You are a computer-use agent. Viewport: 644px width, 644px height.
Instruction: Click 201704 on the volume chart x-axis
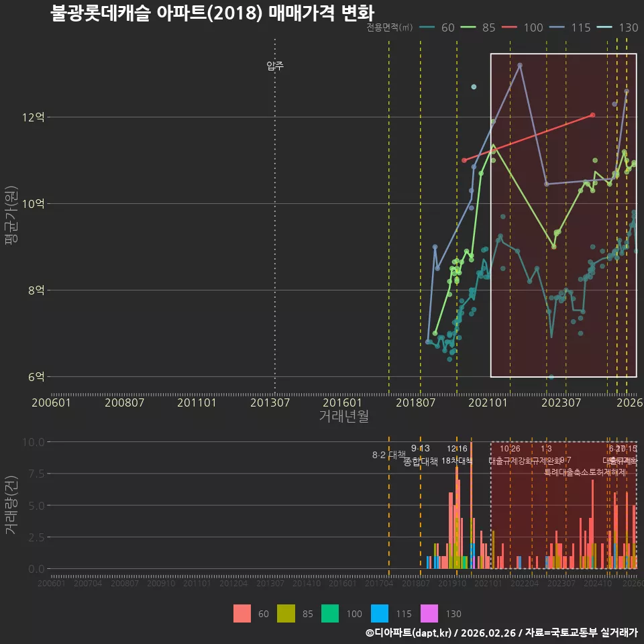point(378,583)
